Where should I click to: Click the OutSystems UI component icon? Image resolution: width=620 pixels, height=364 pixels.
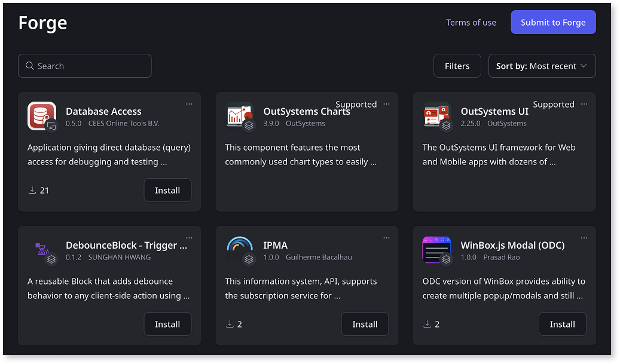tap(437, 116)
